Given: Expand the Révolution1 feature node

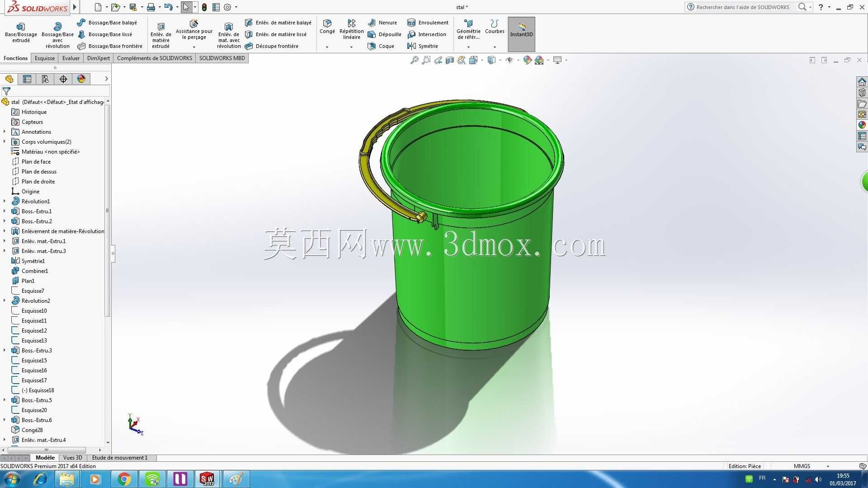Looking at the screenshot, I should pos(5,201).
